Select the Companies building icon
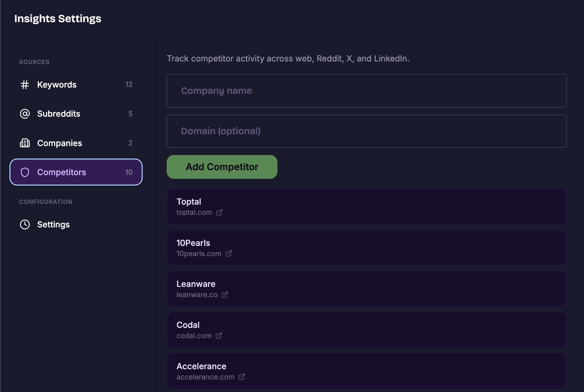 (24, 143)
